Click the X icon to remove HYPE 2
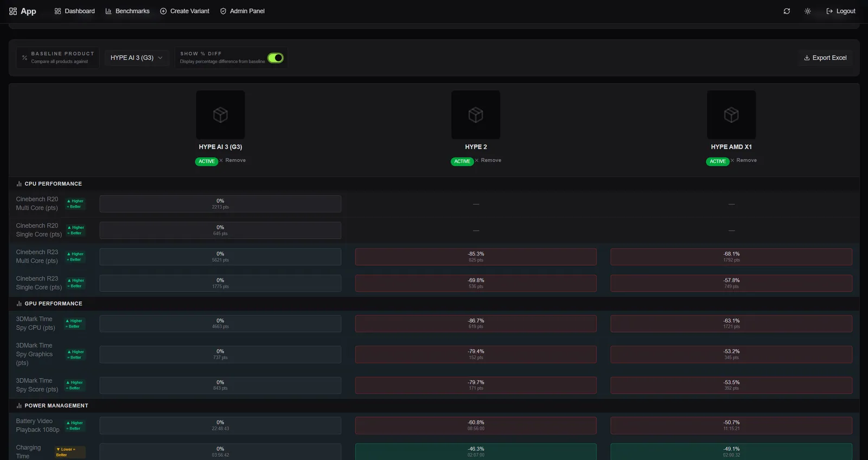 click(x=477, y=161)
